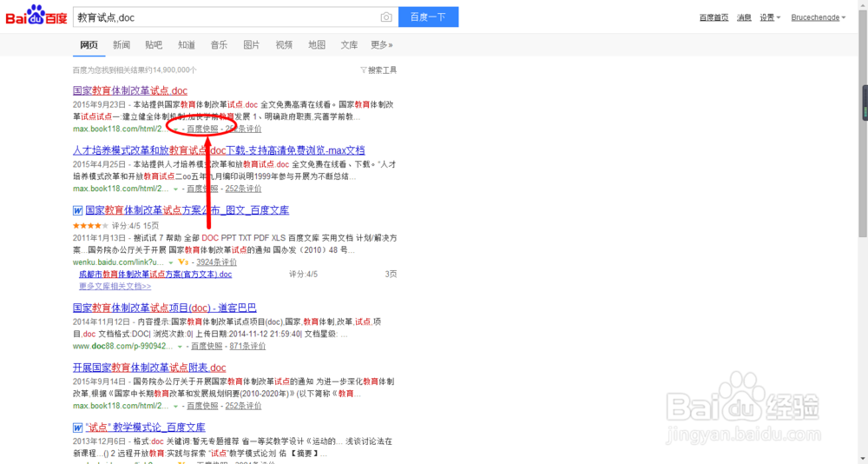Open result 国家教育体制改革试点.doc
The width and height of the screenshot is (868, 464).
[130, 91]
